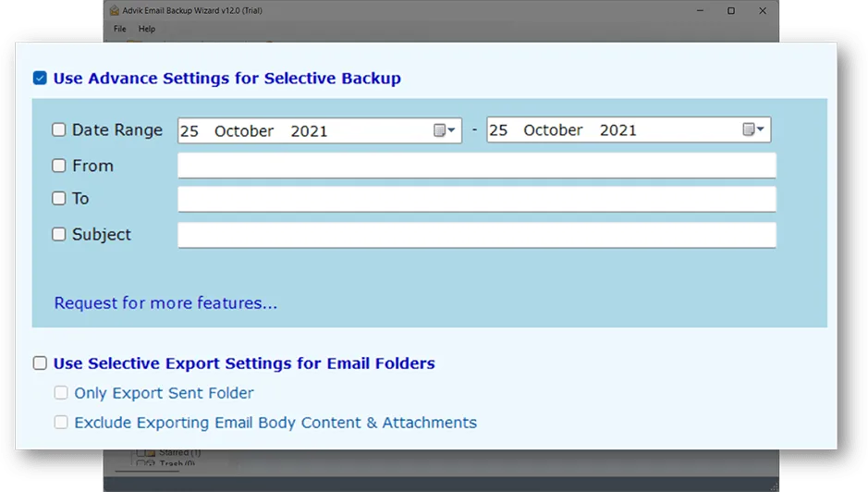This screenshot has width=868, height=492.
Task: Close the Advik Email Backup Wizard window
Action: (x=764, y=11)
